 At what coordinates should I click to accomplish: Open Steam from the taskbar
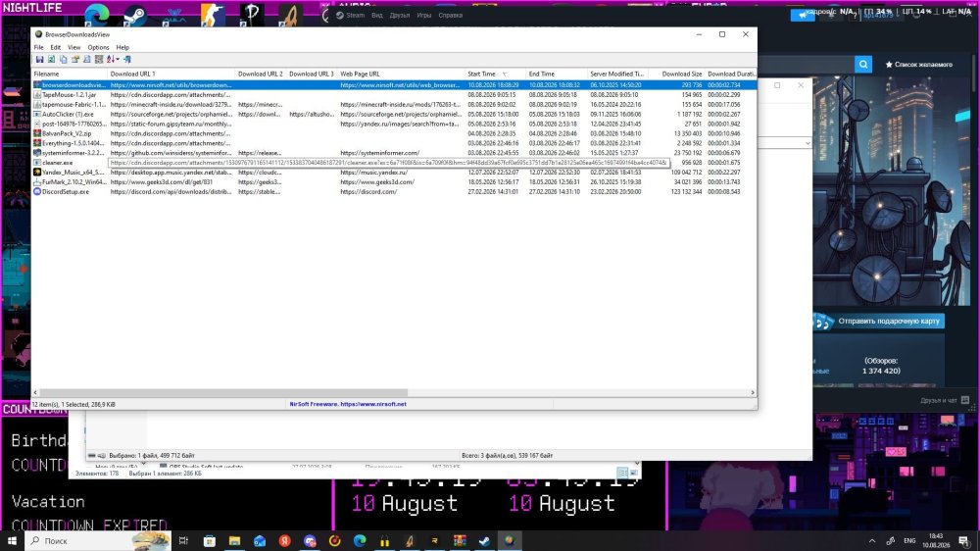[x=484, y=541]
